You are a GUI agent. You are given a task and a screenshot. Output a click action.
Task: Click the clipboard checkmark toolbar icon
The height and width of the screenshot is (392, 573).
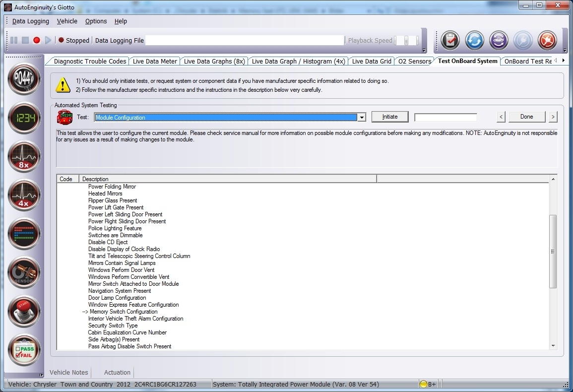point(450,40)
